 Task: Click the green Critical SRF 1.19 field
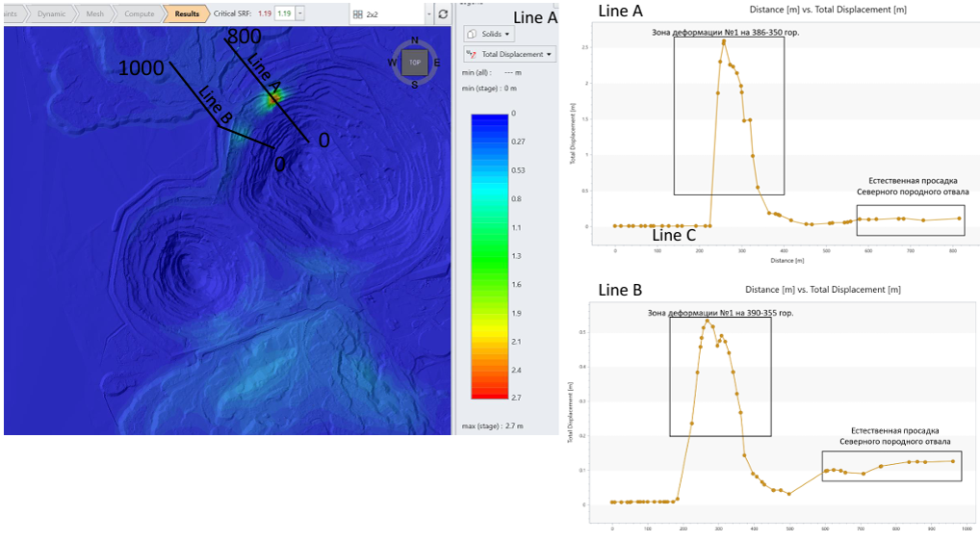[284, 14]
